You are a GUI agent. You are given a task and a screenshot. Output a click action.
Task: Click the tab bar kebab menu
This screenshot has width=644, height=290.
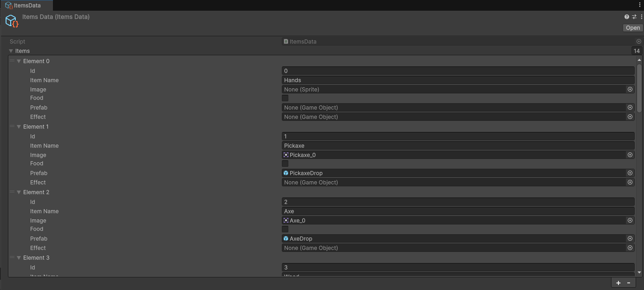tap(640, 5)
